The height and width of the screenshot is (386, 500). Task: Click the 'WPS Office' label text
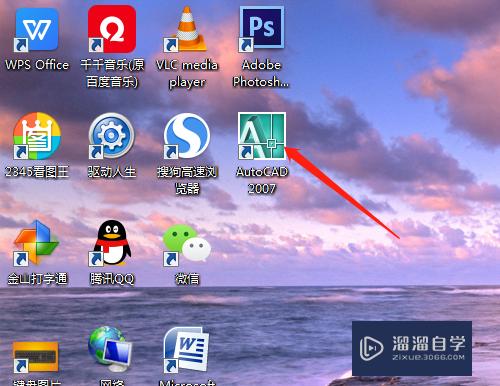tap(37, 65)
